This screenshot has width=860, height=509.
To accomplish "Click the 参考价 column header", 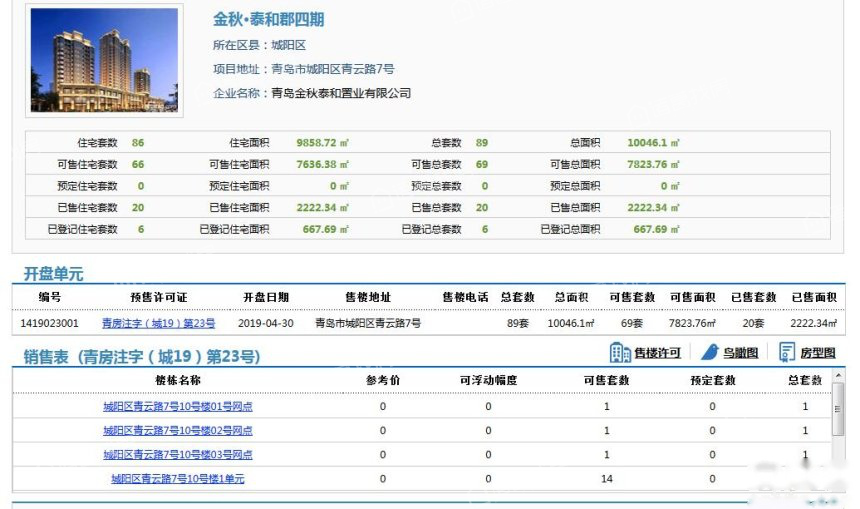I will [x=383, y=380].
